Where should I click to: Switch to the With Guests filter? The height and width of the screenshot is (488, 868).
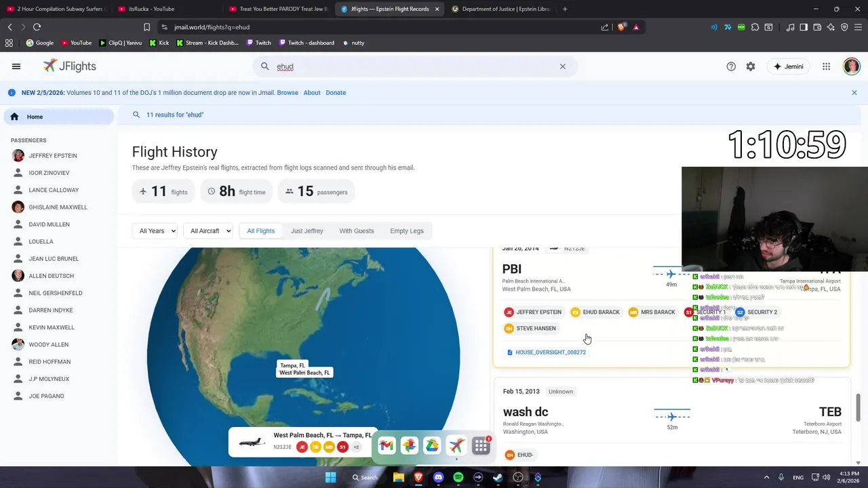(x=357, y=231)
